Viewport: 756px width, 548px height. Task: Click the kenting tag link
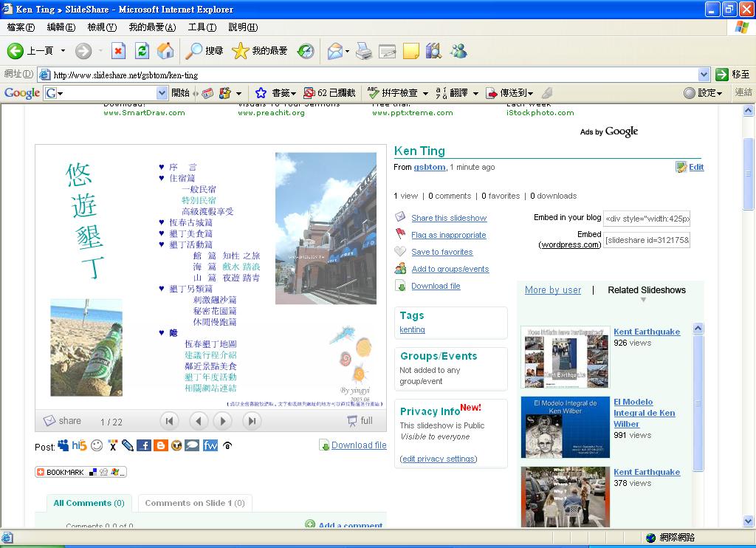[x=412, y=329]
